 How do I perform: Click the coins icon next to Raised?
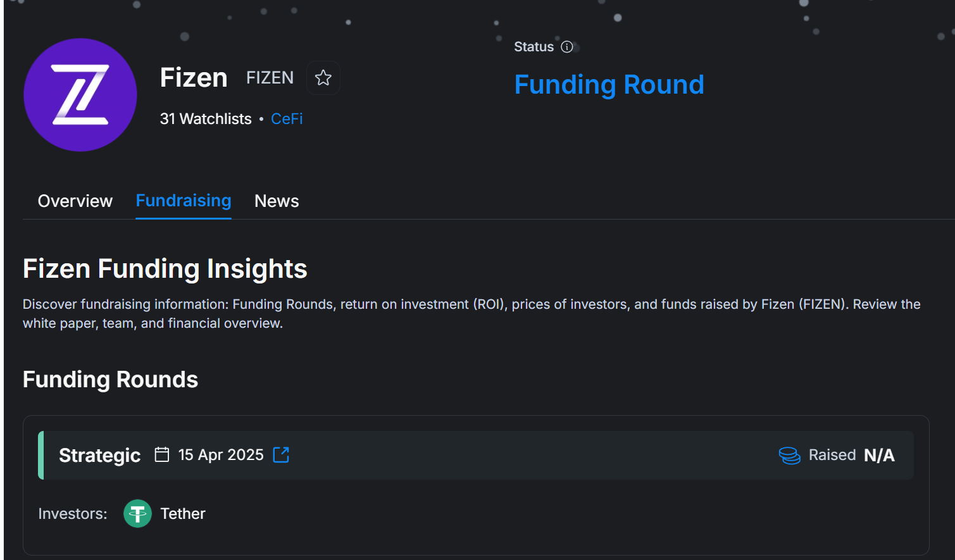click(x=789, y=456)
